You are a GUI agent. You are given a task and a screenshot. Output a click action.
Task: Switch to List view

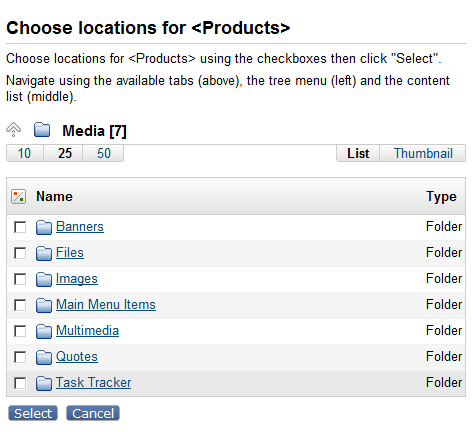(358, 153)
